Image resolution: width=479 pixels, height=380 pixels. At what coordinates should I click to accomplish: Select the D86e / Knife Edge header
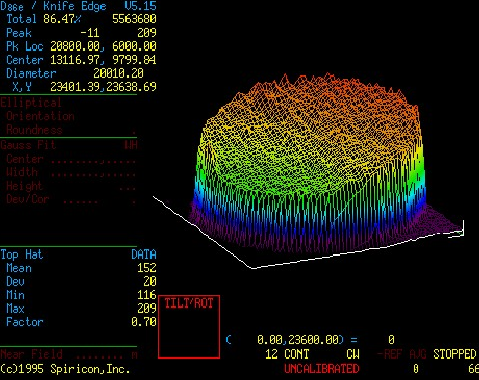pos(53,6)
